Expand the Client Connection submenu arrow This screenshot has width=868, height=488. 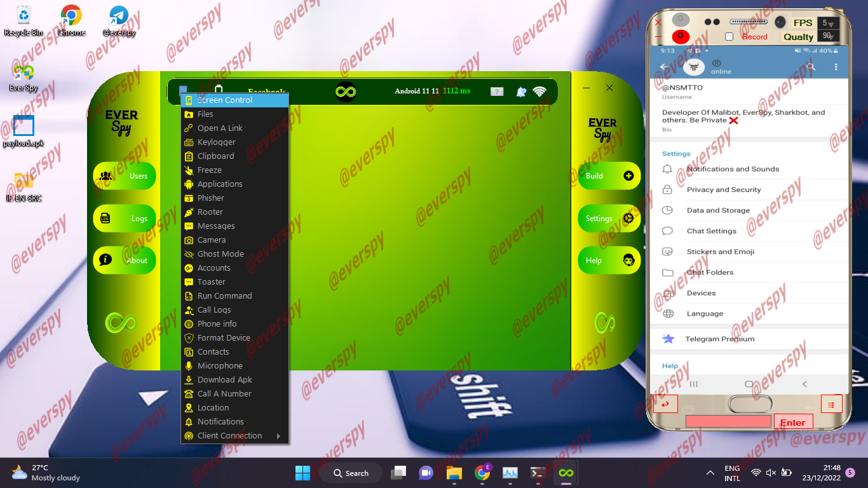[x=278, y=436]
